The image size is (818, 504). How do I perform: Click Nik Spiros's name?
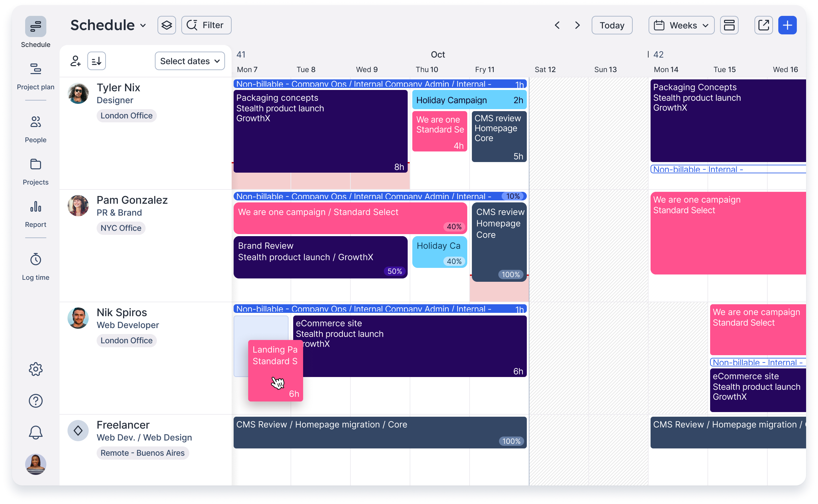pyautogui.click(x=122, y=312)
